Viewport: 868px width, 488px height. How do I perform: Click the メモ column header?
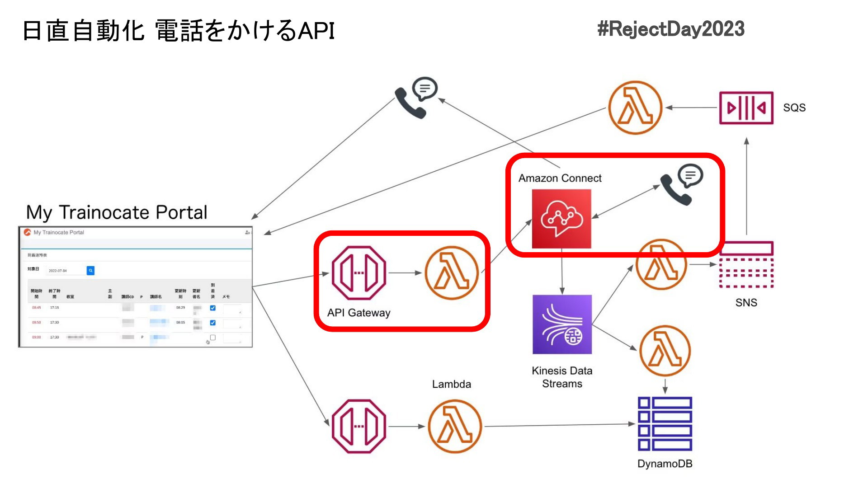226,297
